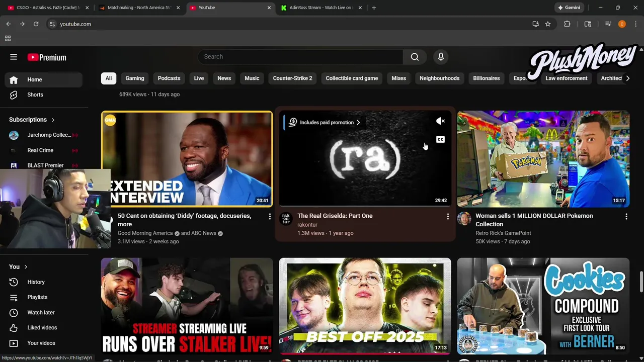
Task: Click the rakontur channel avatar
Action: 286,218
